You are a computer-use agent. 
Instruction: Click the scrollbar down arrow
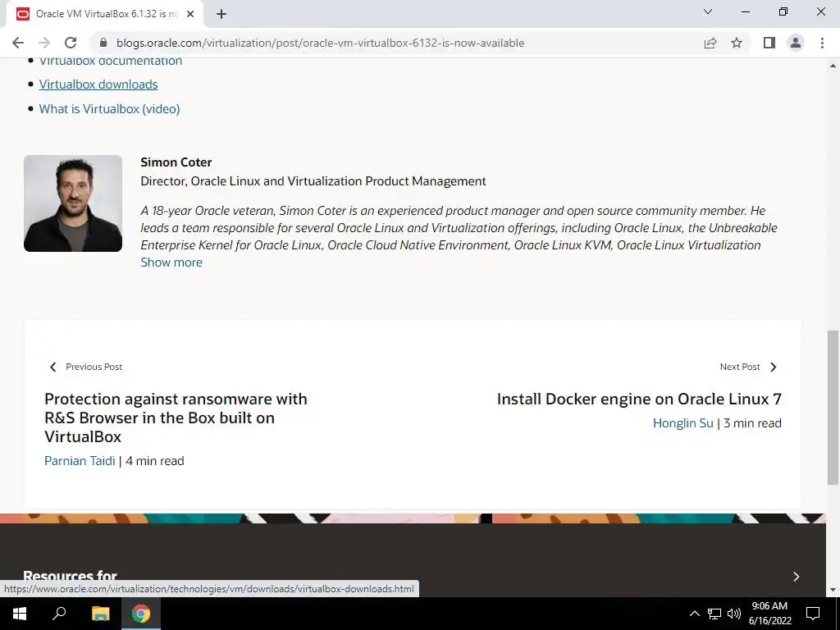tap(833, 590)
